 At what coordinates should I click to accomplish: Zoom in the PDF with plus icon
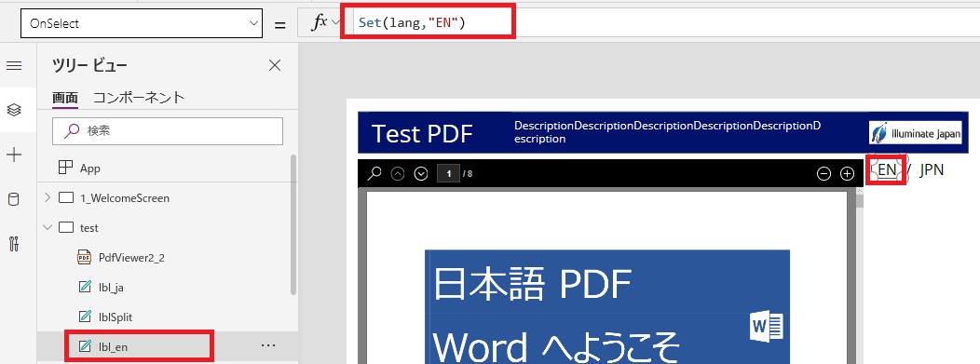[x=847, y=173]
